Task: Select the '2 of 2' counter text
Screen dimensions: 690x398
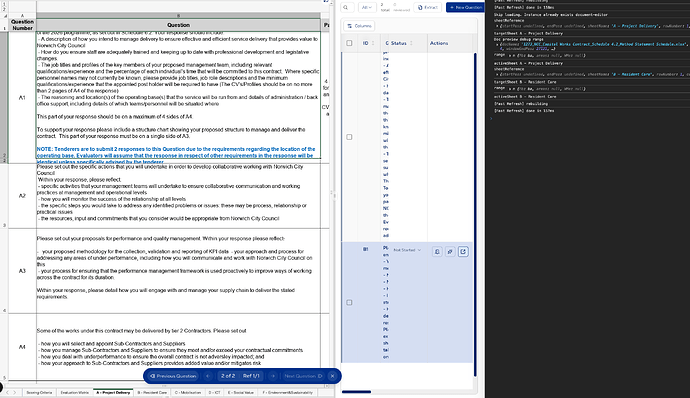Action: pos(228,376)
